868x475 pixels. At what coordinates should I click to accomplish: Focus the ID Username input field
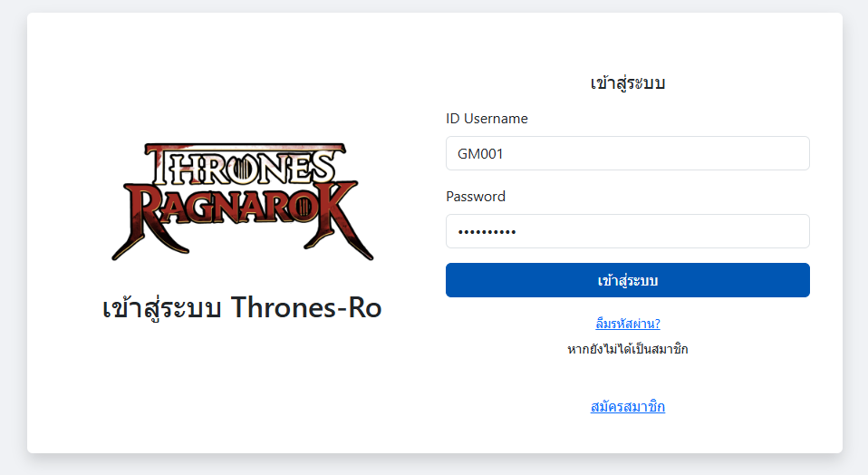pos(627,153)
